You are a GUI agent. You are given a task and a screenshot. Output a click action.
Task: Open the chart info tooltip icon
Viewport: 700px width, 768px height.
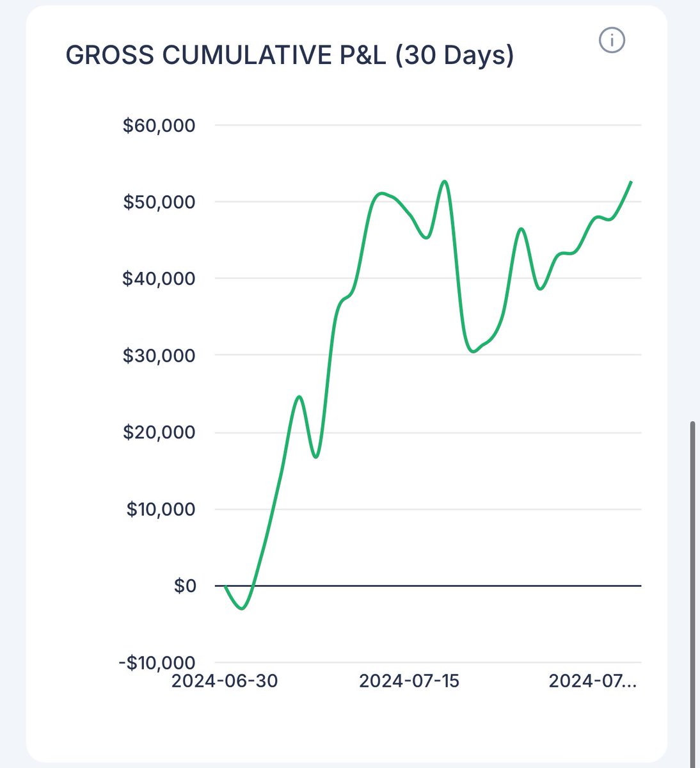pyautogui.click(x=612, y=41)
